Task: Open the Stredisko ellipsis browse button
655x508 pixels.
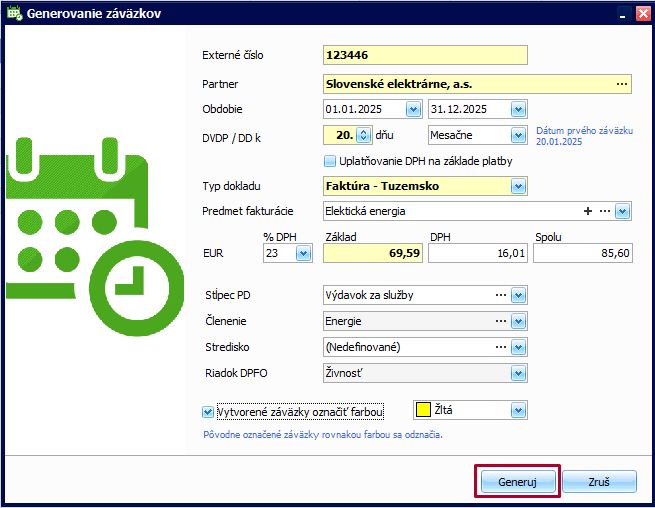Action: (x=501, y=347)
